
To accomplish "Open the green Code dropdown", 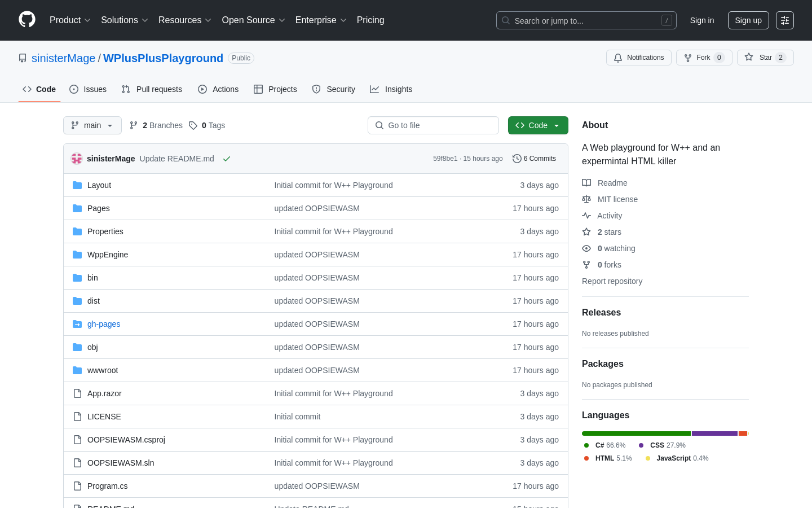I will click(538, 125).
